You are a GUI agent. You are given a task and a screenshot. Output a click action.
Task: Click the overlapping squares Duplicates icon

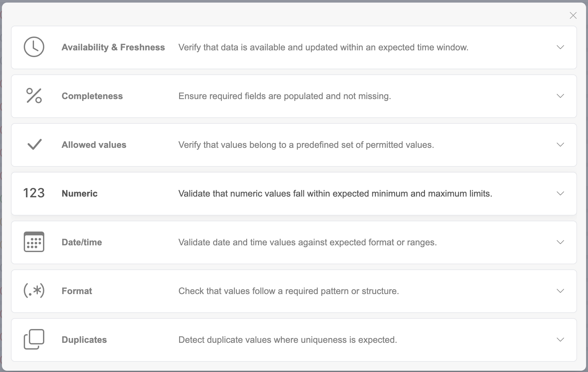(34, 339)
